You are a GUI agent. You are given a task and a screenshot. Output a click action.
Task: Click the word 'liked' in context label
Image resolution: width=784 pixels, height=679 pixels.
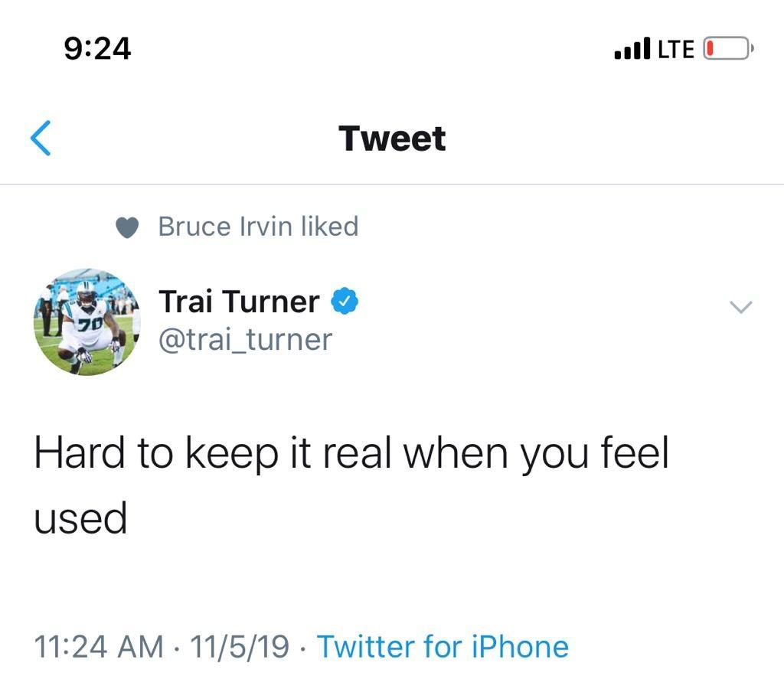pos(329,226)
